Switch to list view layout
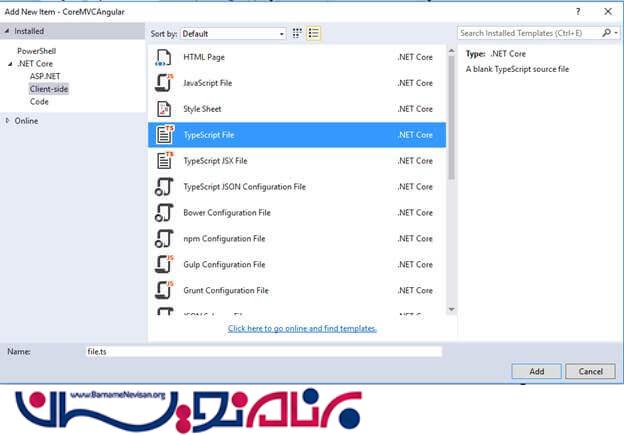Image resolution: width=624 pixels, height=435 pixels. (x=314, y=33)
